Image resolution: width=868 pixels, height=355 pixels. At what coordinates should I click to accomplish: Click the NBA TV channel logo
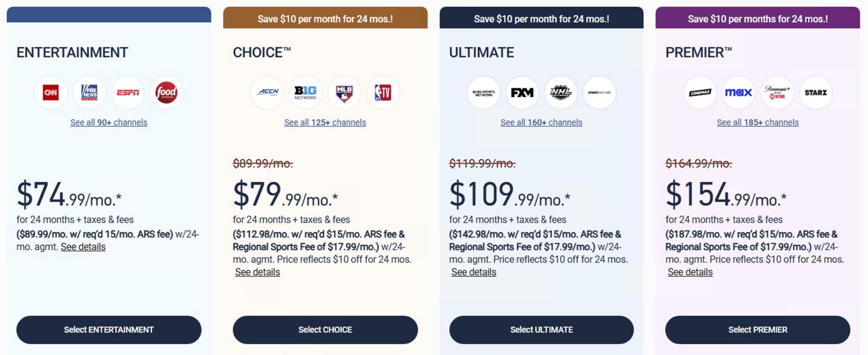[383, 92]
